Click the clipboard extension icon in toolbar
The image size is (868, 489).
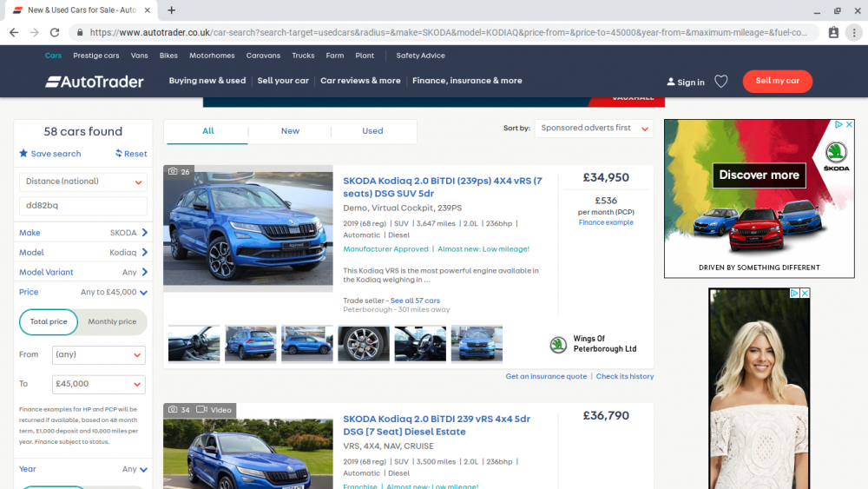click(x=833, y=33)
